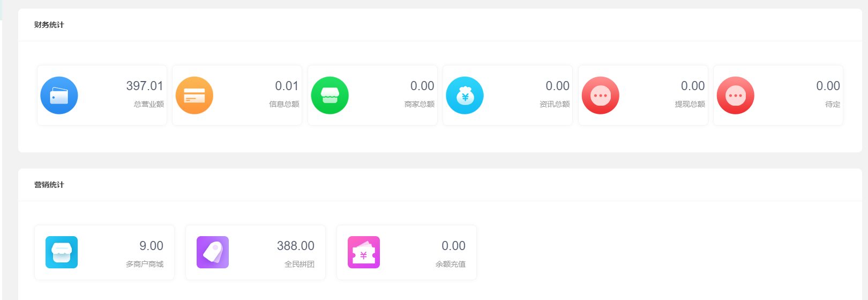Image resolution: width=868 pixels, height=300 pixels.
Task: Click the blue wallet icon for 总营业额
Action: click(59, 96)
